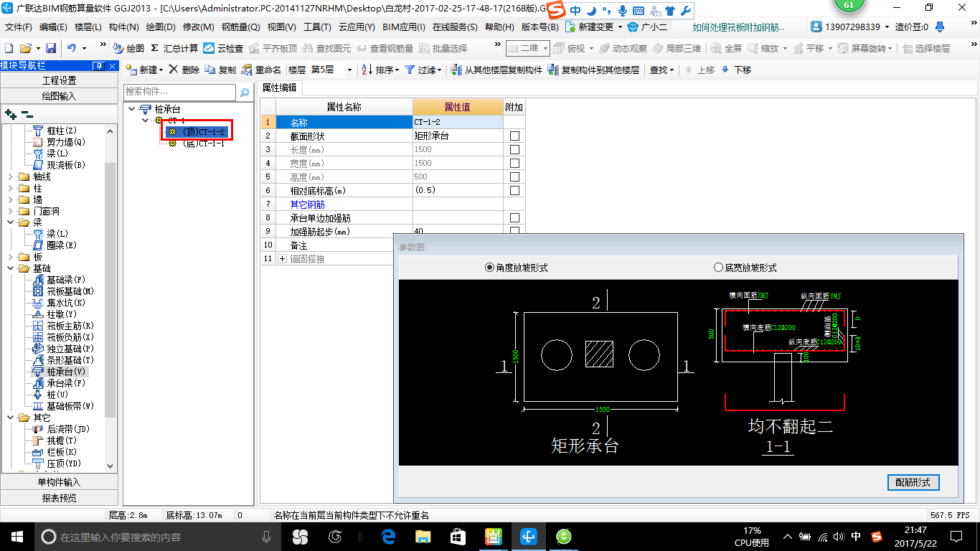Run 汇总计算 summary calculation
The image size is (980, 551).
[x=174, y=48]
